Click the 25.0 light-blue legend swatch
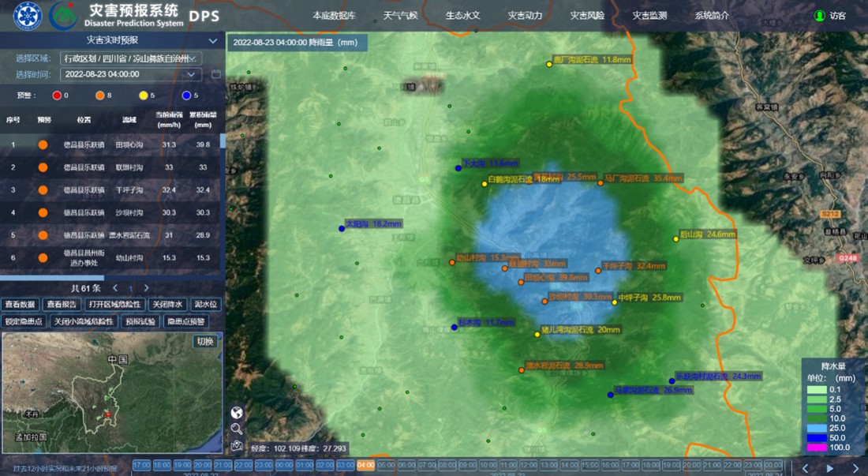The height and width of the screenshot is (476, 868). point(814,427)
